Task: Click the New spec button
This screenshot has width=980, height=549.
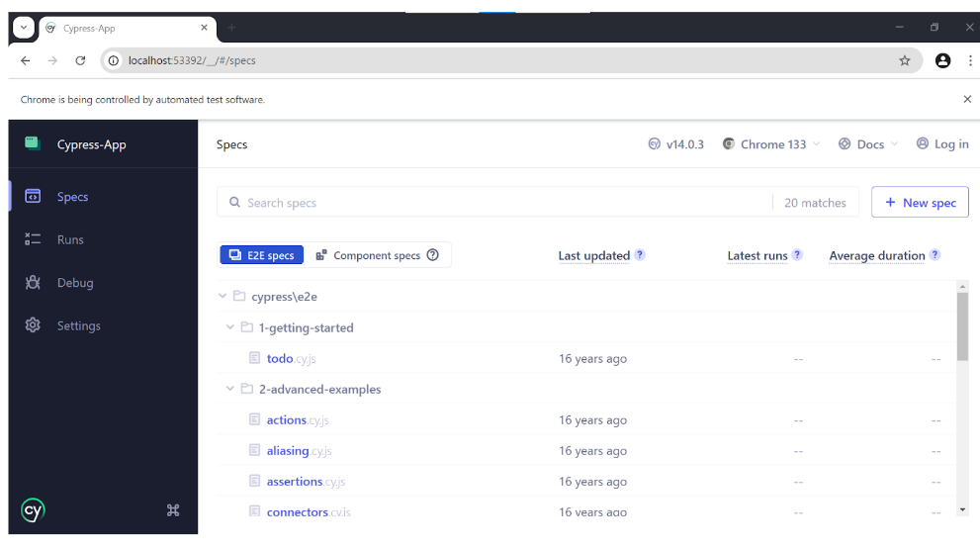Action: pos(920,203)
